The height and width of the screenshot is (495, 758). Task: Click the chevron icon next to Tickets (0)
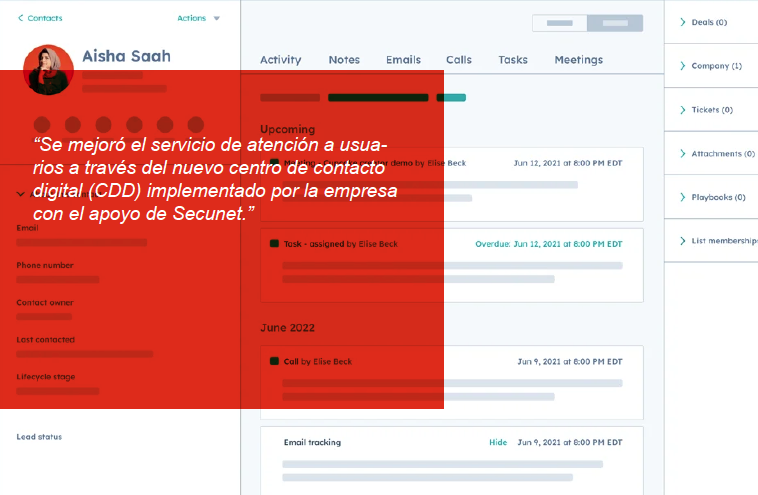682,110
